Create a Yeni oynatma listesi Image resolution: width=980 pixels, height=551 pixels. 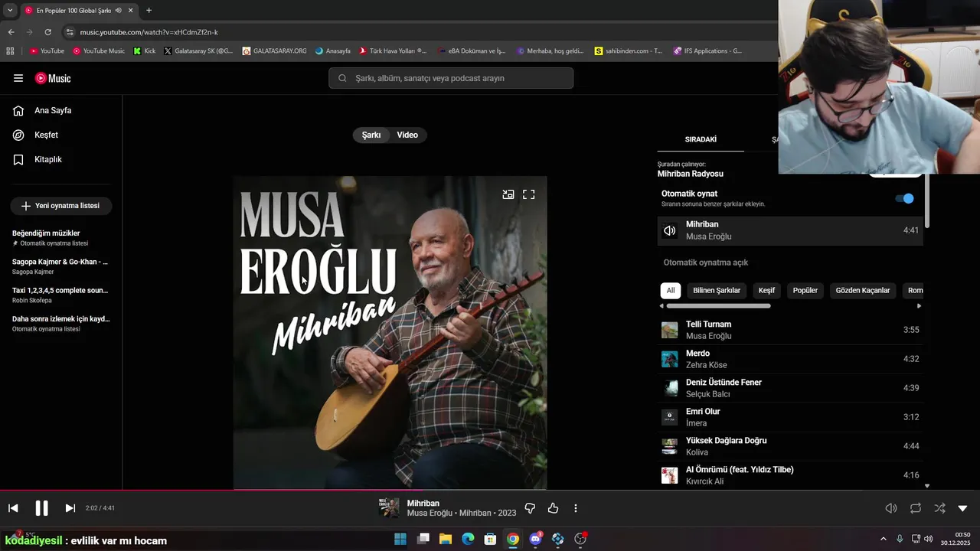click(x=60, y=206)
